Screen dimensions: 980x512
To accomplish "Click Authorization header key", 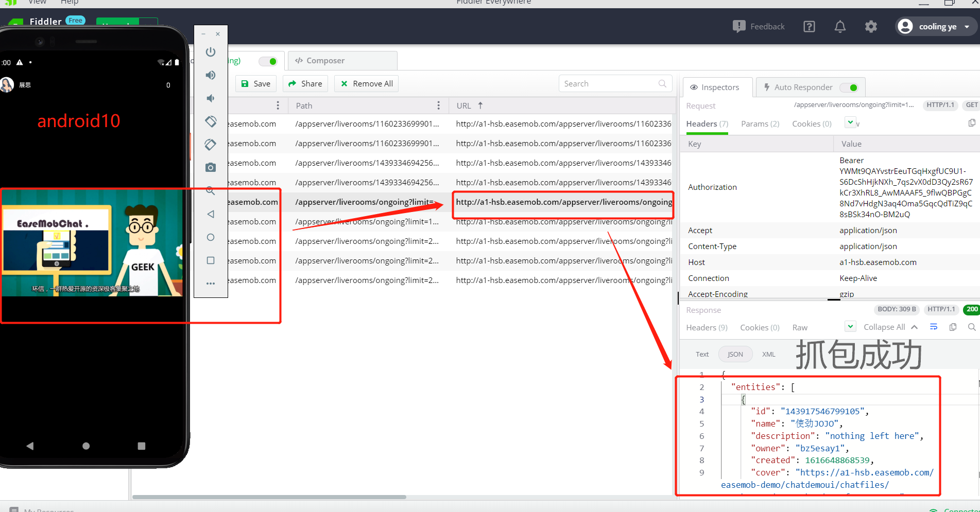I will 712,187.
